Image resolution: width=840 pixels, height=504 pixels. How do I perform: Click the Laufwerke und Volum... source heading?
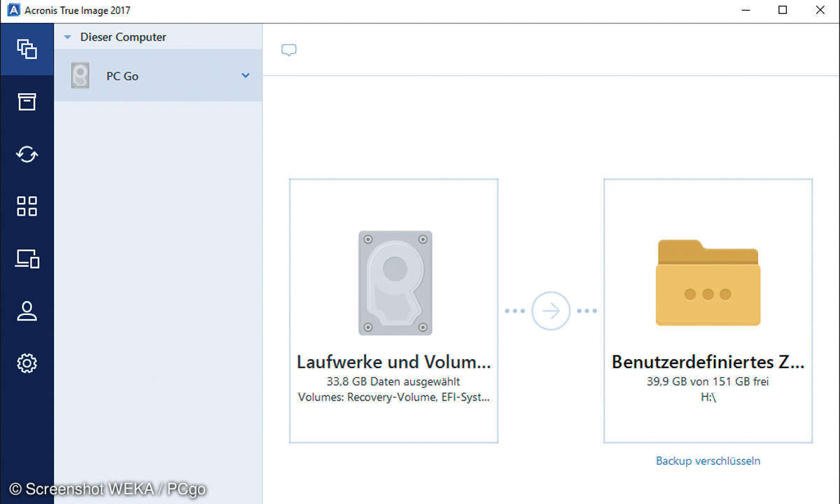393,362
